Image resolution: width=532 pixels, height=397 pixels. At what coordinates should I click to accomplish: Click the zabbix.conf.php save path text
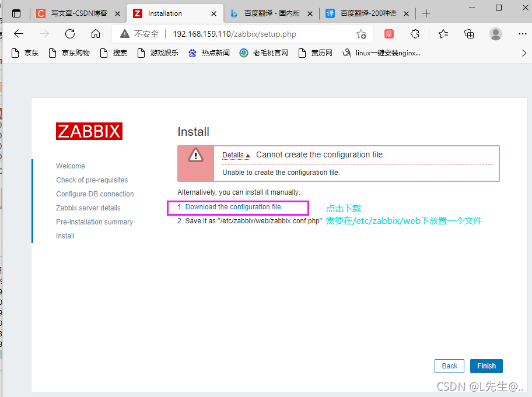coord(250,221)
